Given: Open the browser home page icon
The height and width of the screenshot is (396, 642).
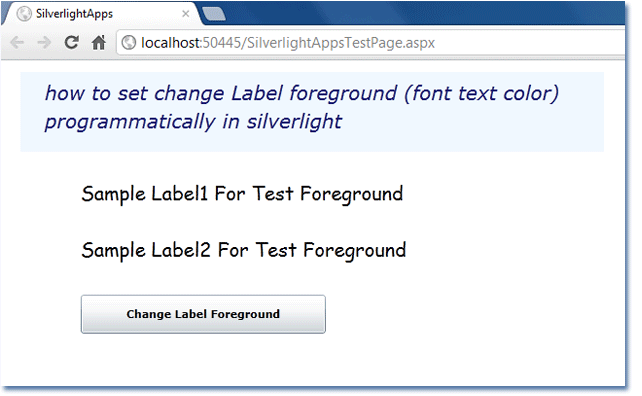Looking at the screenshot, I should (99, 42).
